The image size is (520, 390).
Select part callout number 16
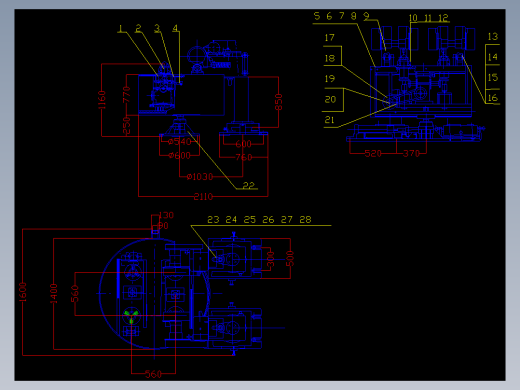click(493, 98)
